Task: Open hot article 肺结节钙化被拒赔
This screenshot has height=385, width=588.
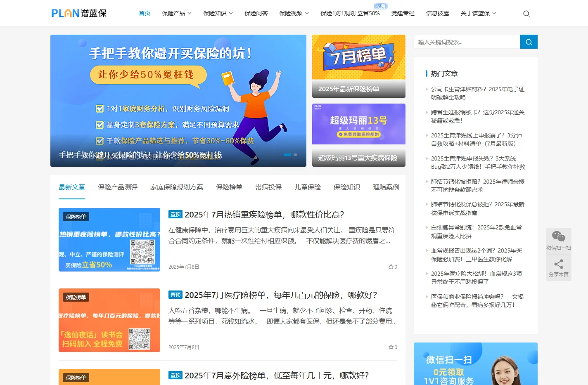Action: click(x=478, y=186)
